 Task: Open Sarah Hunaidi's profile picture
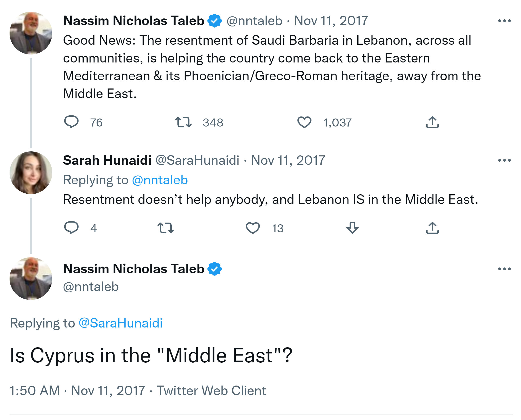31,173
